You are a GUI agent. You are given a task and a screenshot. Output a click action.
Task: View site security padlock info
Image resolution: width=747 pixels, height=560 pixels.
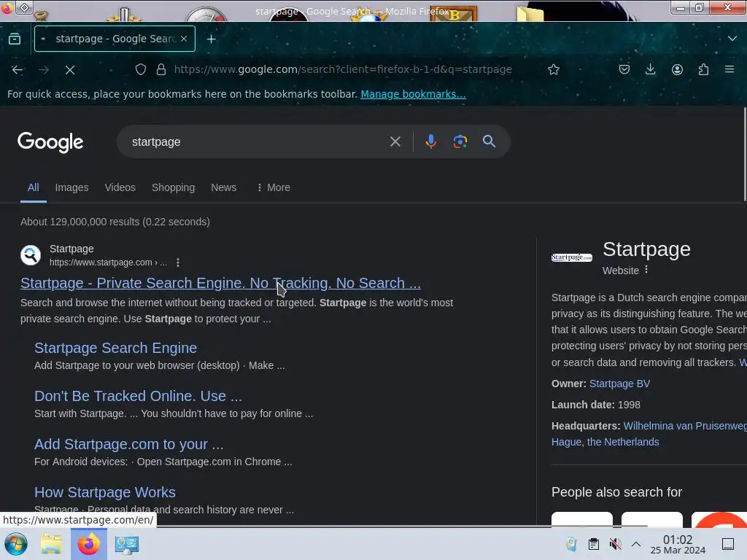pyautogui.click(x=161, y=69)
